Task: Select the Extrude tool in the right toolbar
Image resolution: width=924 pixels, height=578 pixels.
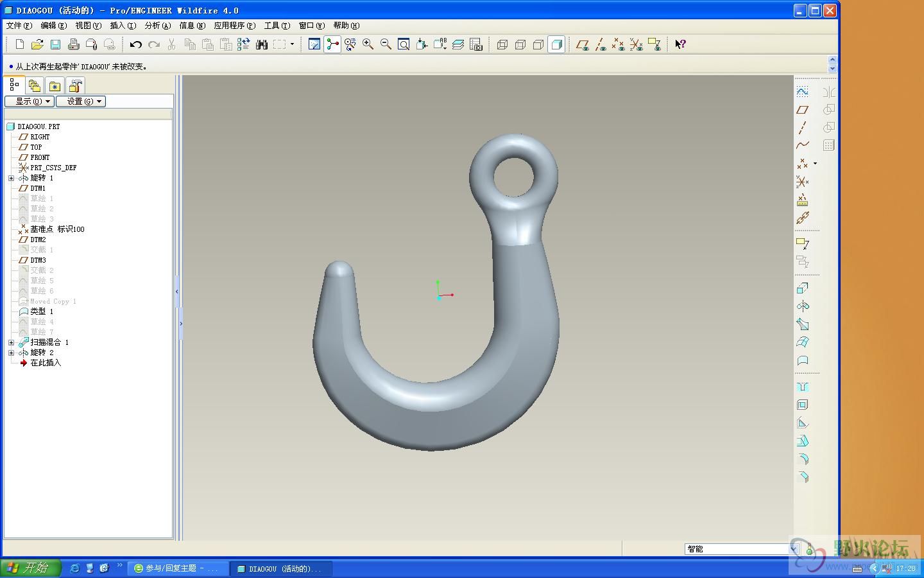Action: (803, 288)
